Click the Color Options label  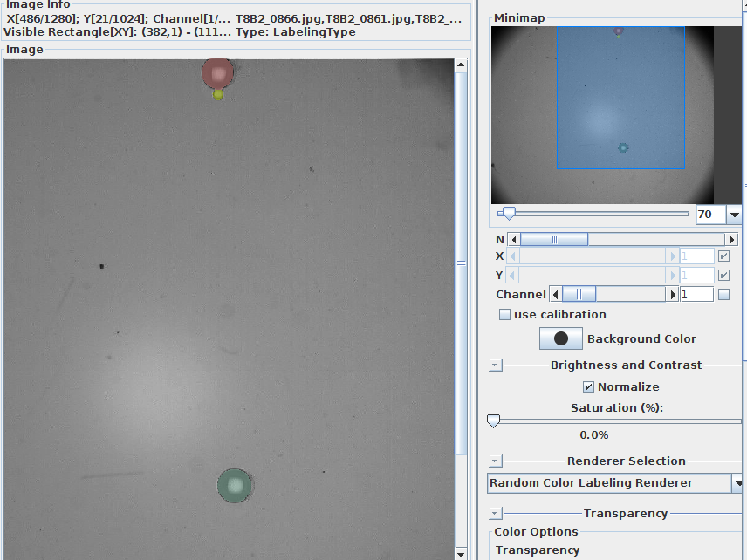[x=536, y=531]
